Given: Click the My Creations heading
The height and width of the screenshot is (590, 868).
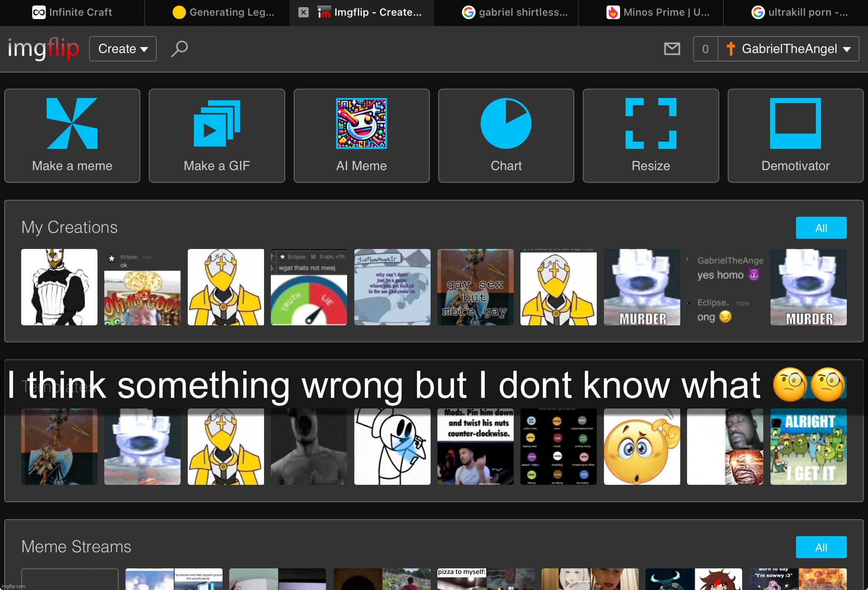Looking at the screenshot, I should (70, 227).
